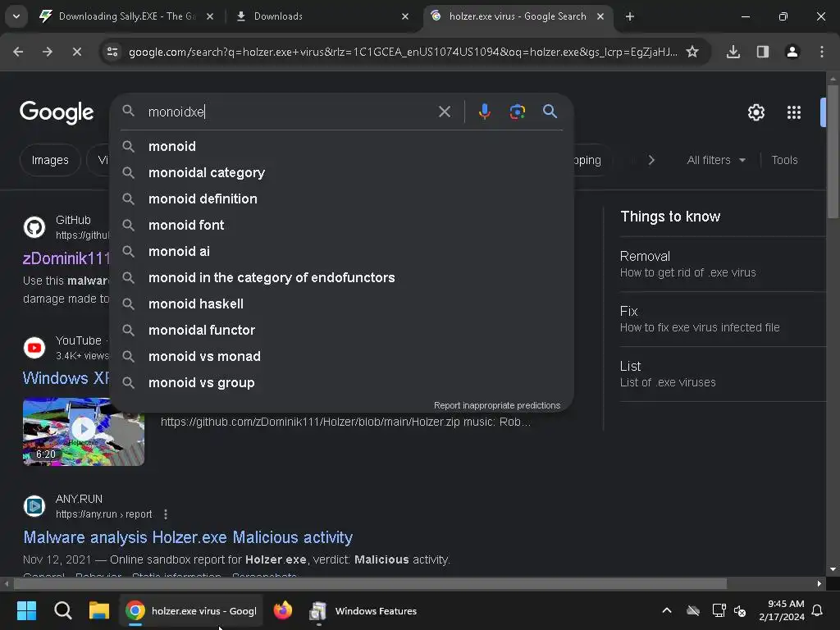Expand 'Fix' in Things to know
The height and width of the screenshot is (630, 840).
[x=723, y=319]
